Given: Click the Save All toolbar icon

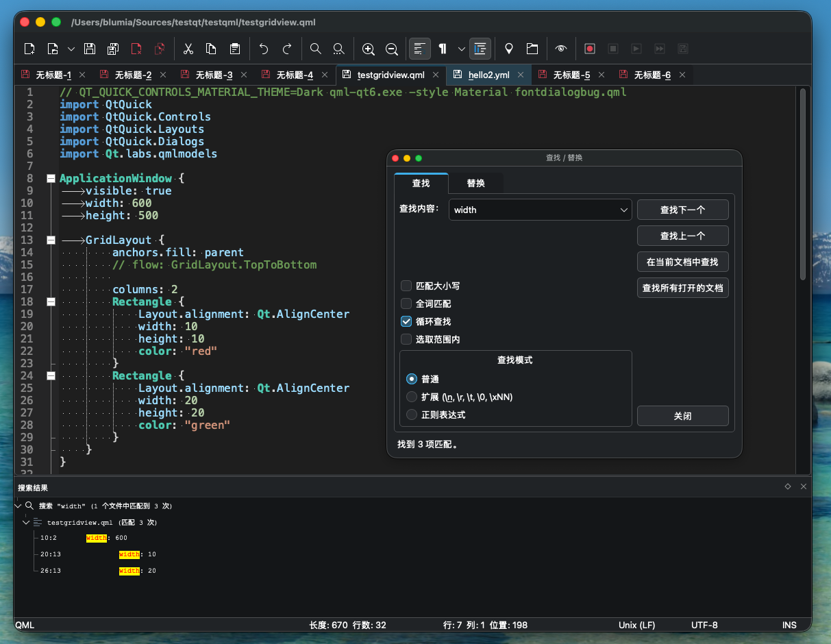Looking at the screenshot, I should coord(113,49).
